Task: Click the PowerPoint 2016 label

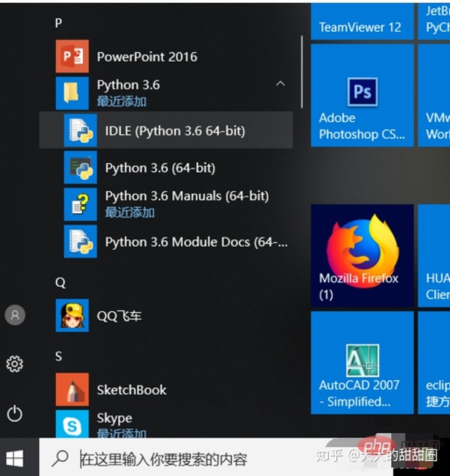Action: click(x=147, y=57)
